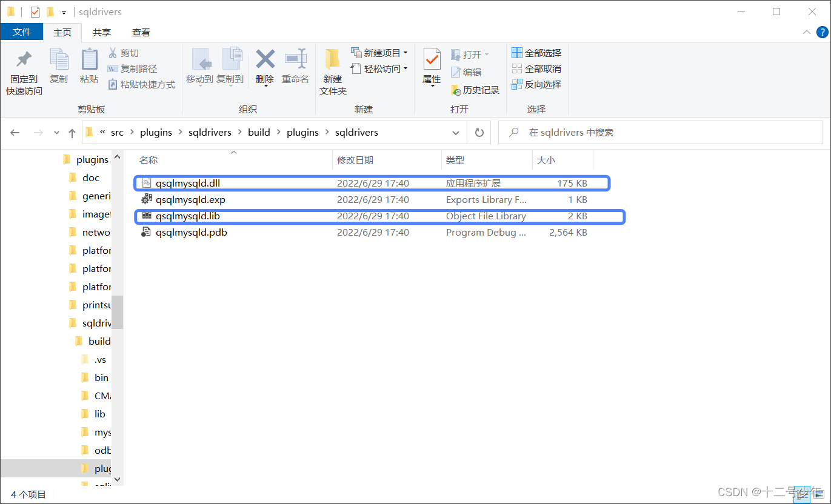Select the lib folder in tree

[93, 414]
